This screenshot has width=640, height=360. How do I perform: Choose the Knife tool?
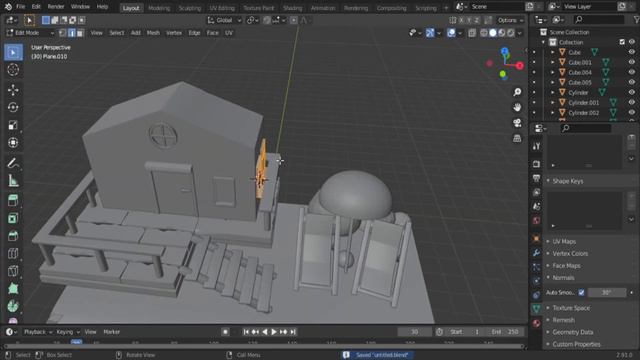point(13,271)
